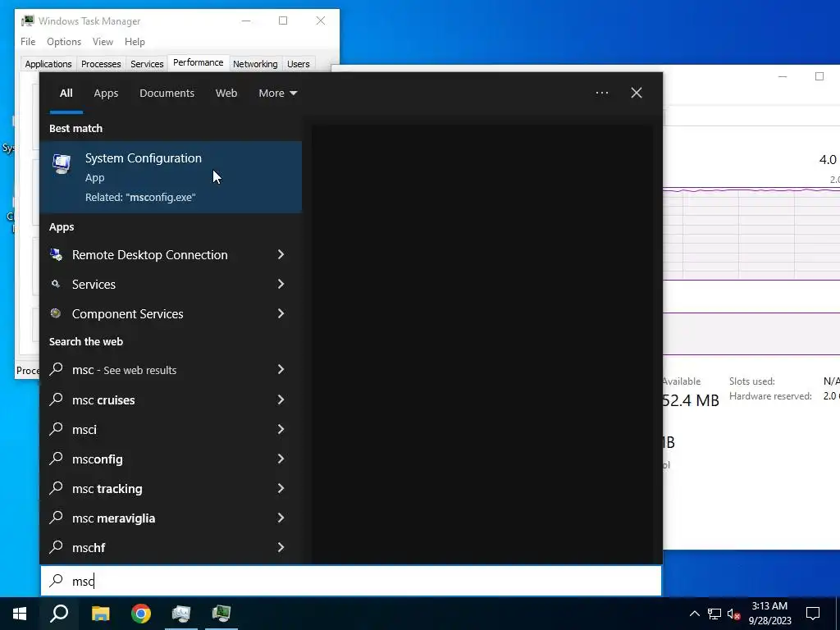Expand Component Services result arrow

coord(281,313)
